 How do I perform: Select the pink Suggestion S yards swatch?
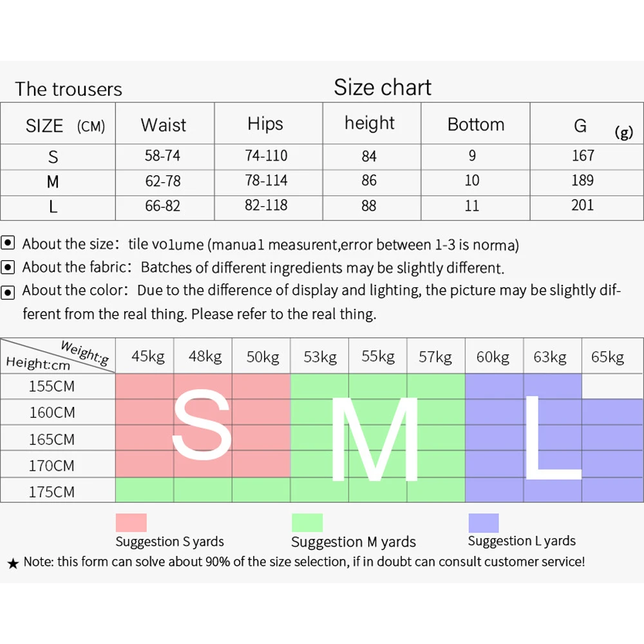(x=131, y=522)
